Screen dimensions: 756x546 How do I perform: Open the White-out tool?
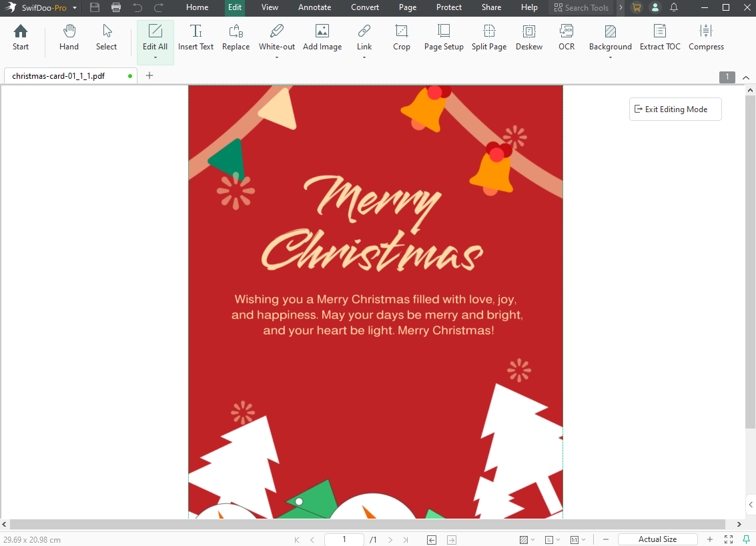[276, 37]
